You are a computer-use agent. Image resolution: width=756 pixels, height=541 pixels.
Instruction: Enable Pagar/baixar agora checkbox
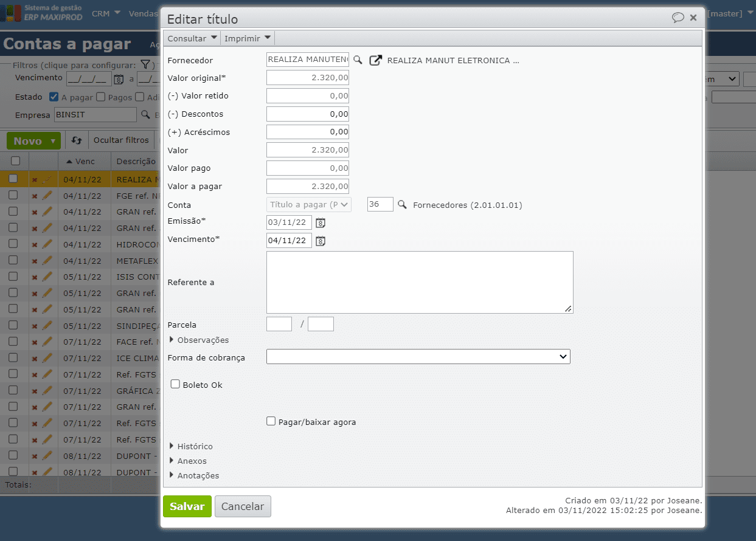click(x=271, y=421)
